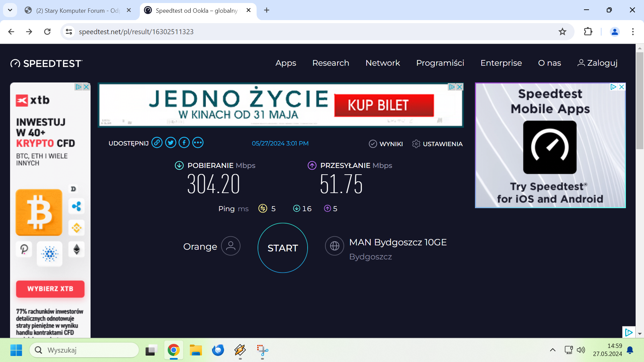Open the Enterprise menu item
Screen dimensions: 644x362
tap(501, 63)
